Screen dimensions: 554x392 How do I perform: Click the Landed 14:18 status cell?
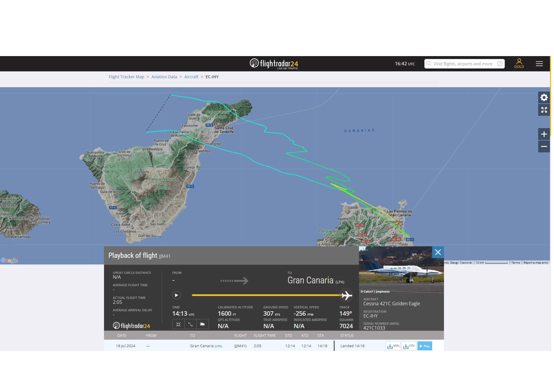352,346
